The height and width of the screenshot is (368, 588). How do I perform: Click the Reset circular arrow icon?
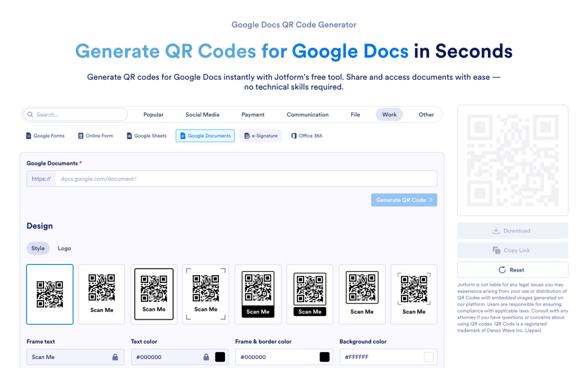click(501, 269)
